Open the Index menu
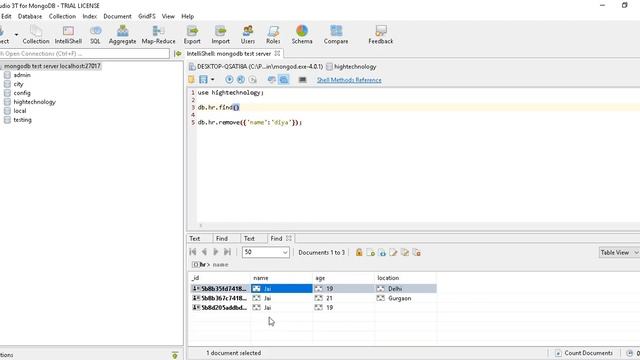 (x=89, y=16)
